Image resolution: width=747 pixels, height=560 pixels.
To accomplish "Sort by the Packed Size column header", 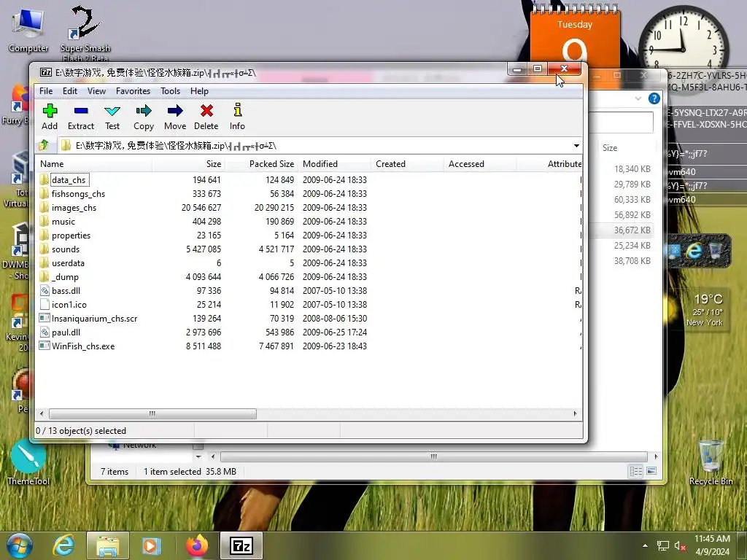I will click(x=261, y=164).
